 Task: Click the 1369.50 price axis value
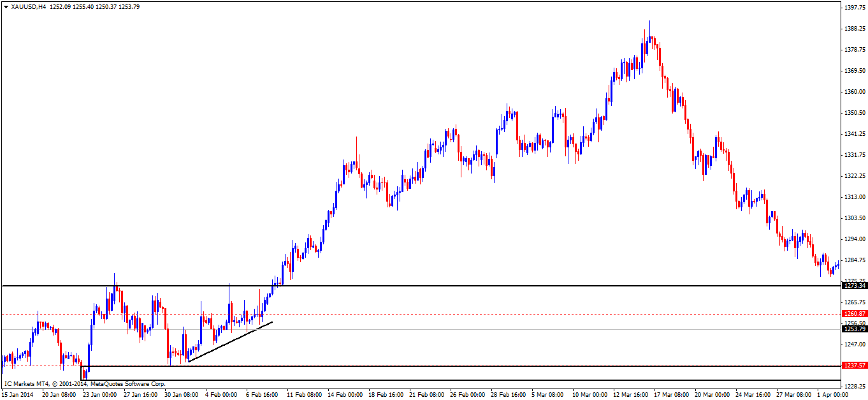pos(854,71)
